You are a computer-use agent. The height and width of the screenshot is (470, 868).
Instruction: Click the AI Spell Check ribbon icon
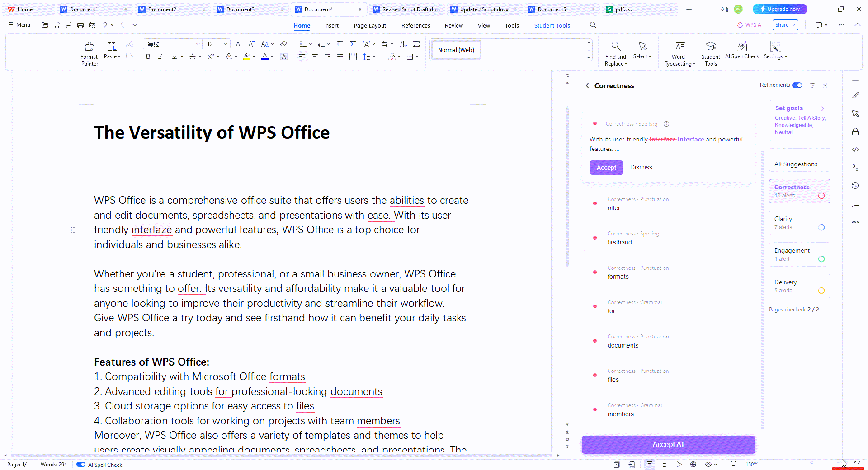point(741,47)
